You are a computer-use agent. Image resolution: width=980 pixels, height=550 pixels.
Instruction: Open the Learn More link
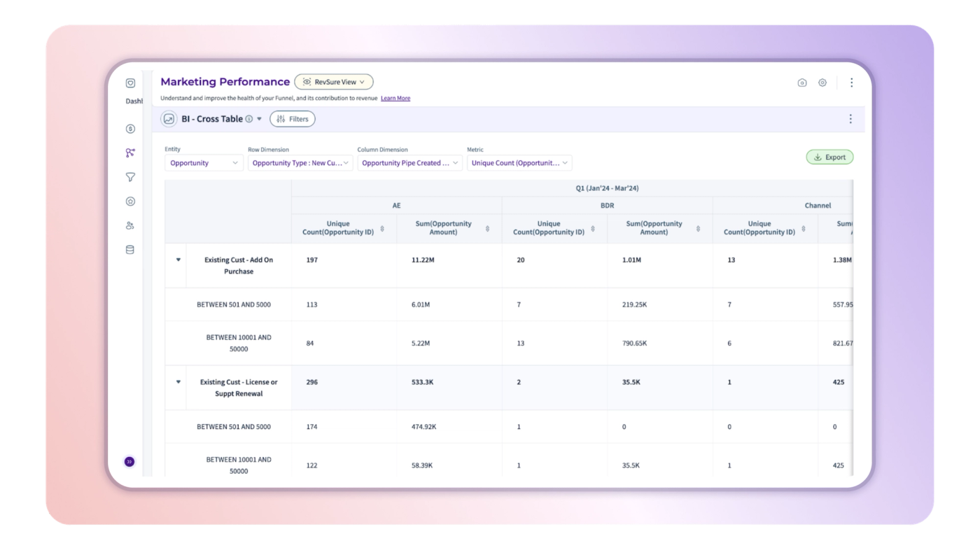pyautogui.click(x=395, y=98)
